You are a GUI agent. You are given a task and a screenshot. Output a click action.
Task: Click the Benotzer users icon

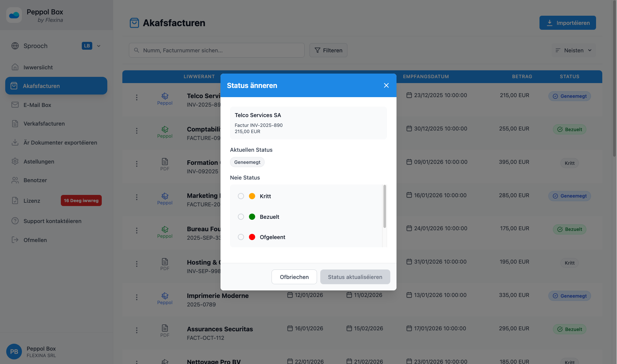coord(15,180)
